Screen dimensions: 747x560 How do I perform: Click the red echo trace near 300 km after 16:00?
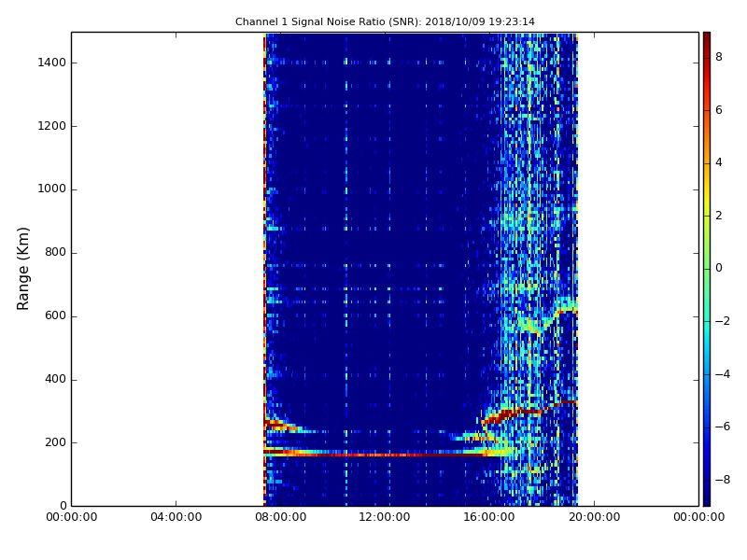(x=529, y=412)
